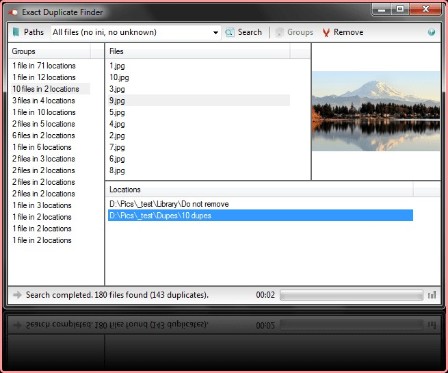
Task: Select file 2.jpg in Files list
Action: [x=198, y=136]
